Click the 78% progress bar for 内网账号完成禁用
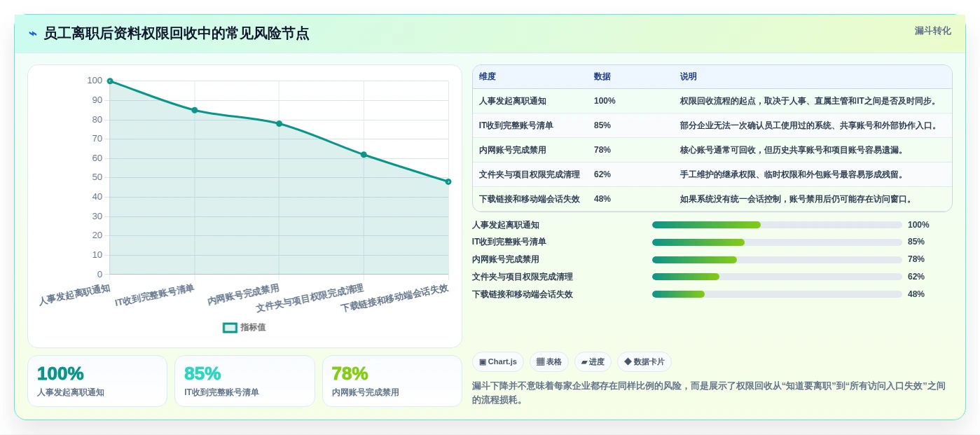 coord(777,260)
